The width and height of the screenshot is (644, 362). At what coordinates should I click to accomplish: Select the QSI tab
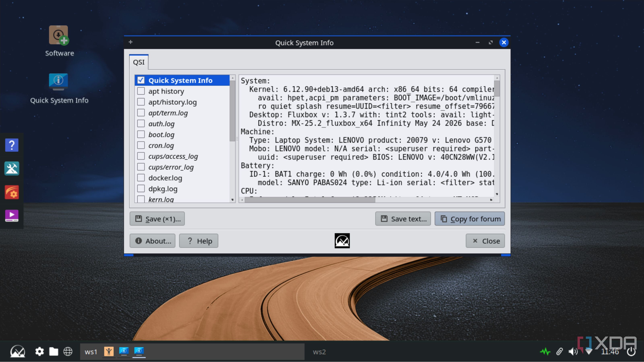click(x=139, y=62)
